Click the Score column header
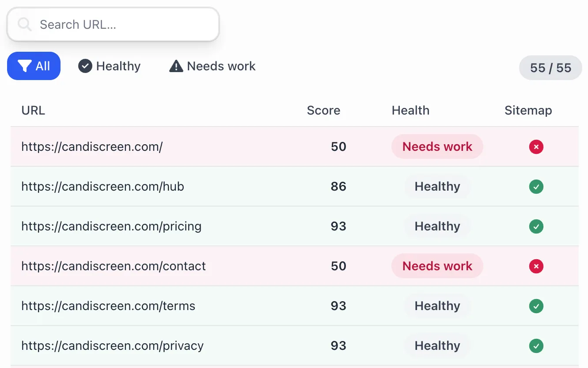This screenshot has width=588, height=368. (323, 110)
